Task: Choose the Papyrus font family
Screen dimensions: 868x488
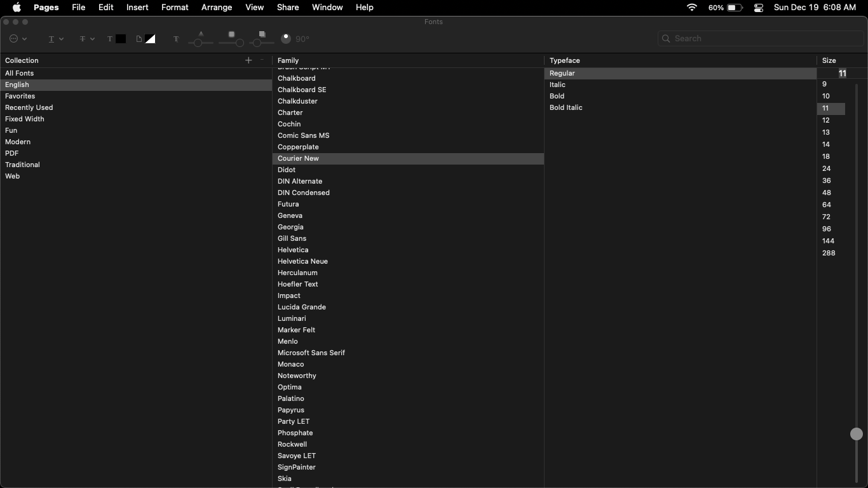Action: click(x=408, y=410)
